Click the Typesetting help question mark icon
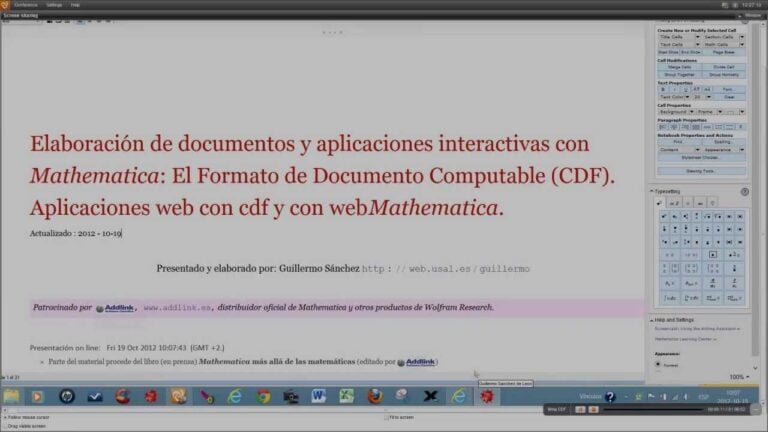Image resolution: width=768 pixels, height=432 pixels. pyautogui.click(x=744, y=191)
